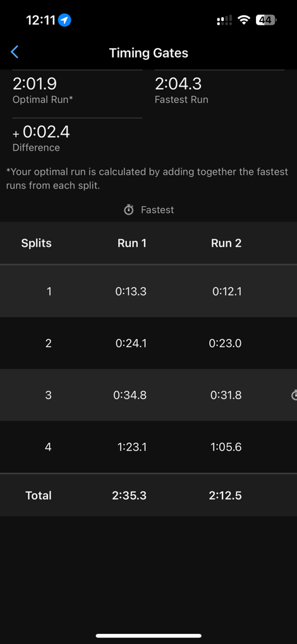Tap the +0:02.4 Difference value
The width and height of the screenshot is (297, 644).
42,132
